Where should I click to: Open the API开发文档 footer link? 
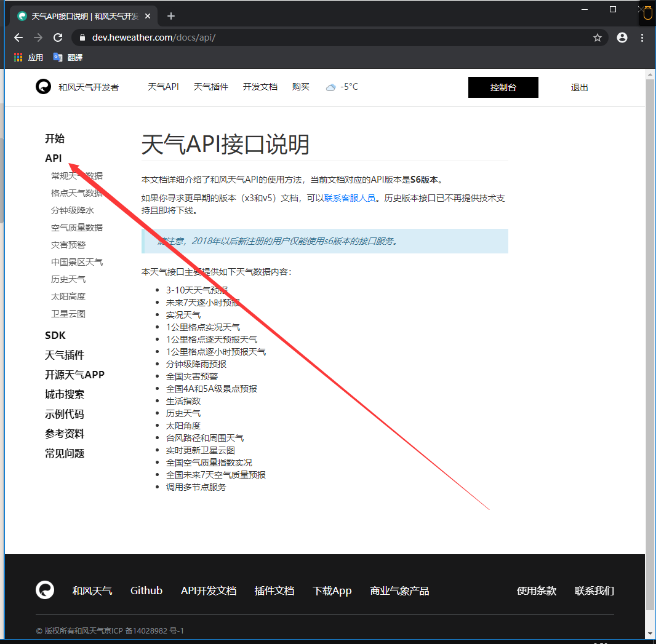tap(209, 590)
